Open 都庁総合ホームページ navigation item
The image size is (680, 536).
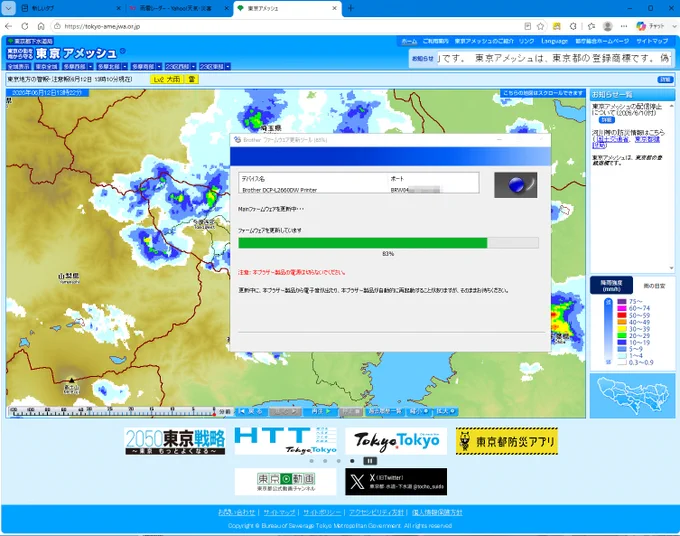pyautogui.click(x=602, y=41)
